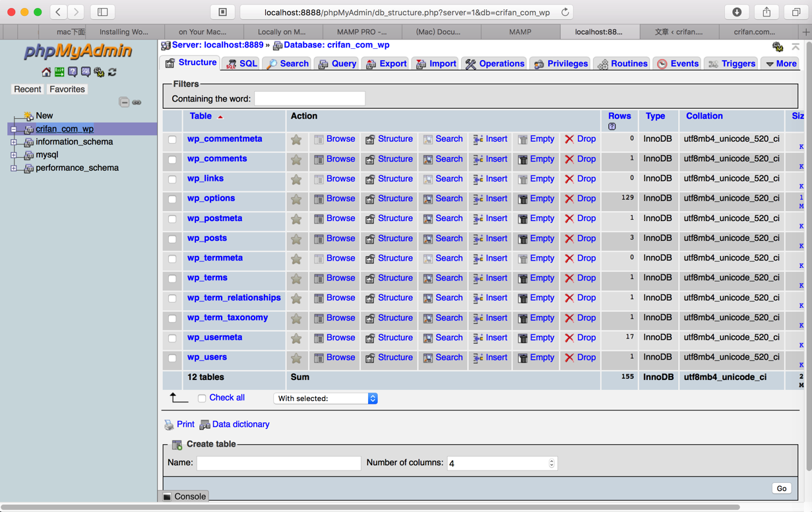Click Structure for wp_links table
Viewport: 812px width, 512px height.
tap(389, 179)
